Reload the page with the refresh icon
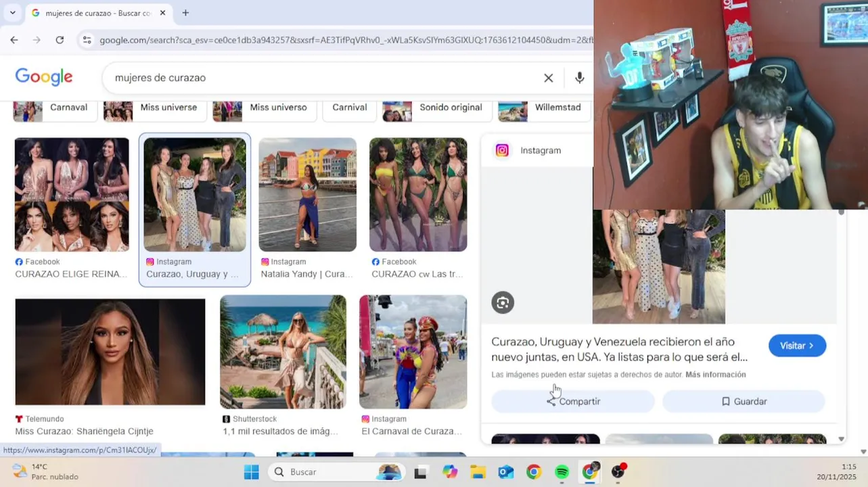The width and height of the screenshot is (868, 487). [60, 40]
